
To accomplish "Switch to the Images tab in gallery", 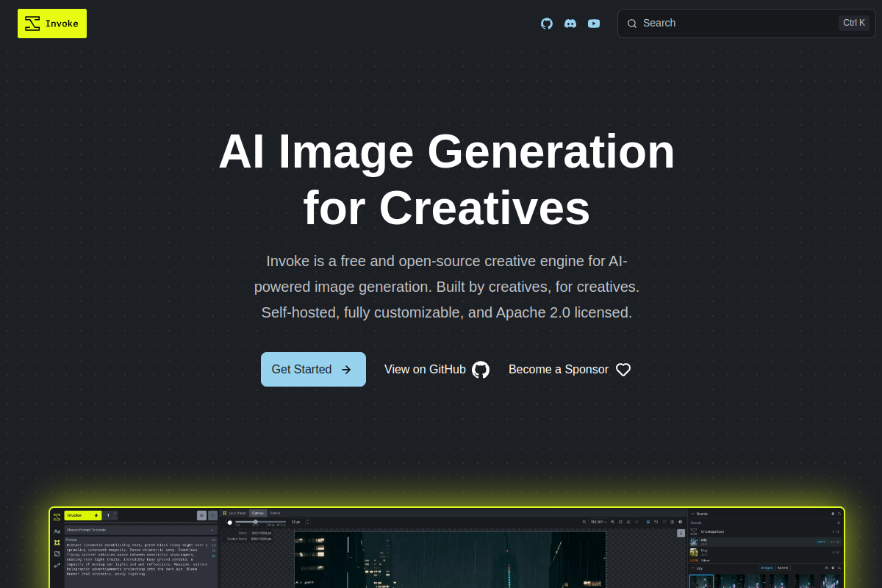I will pos(767,567).
